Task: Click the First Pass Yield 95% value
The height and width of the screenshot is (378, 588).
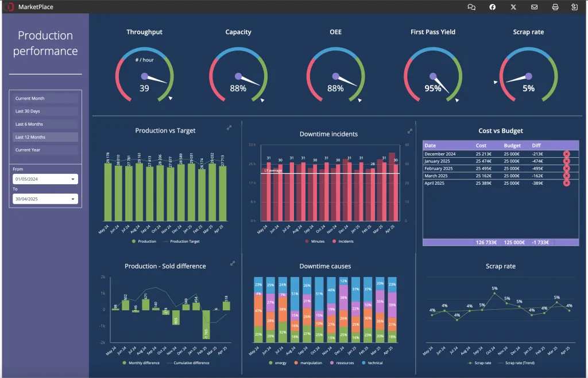Action: (x=433, y=88)
